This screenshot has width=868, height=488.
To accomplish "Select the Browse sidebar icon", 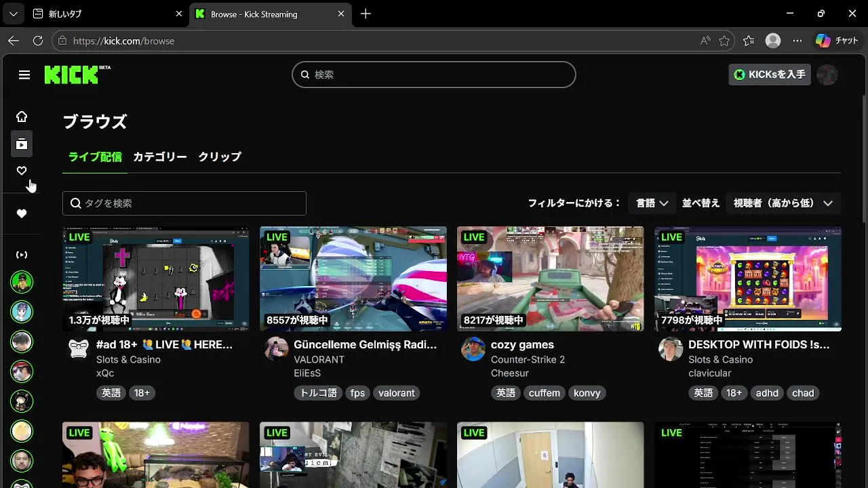I will (22, 144).
